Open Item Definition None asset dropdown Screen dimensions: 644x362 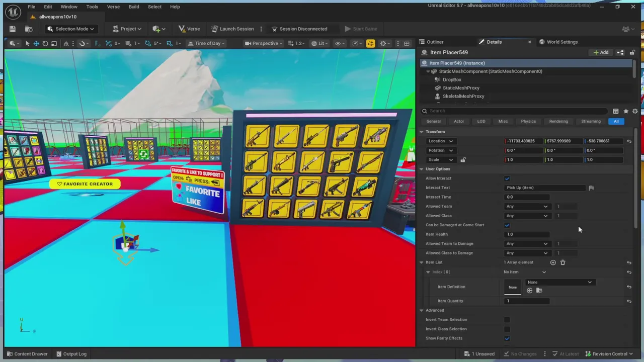(559, 282)
